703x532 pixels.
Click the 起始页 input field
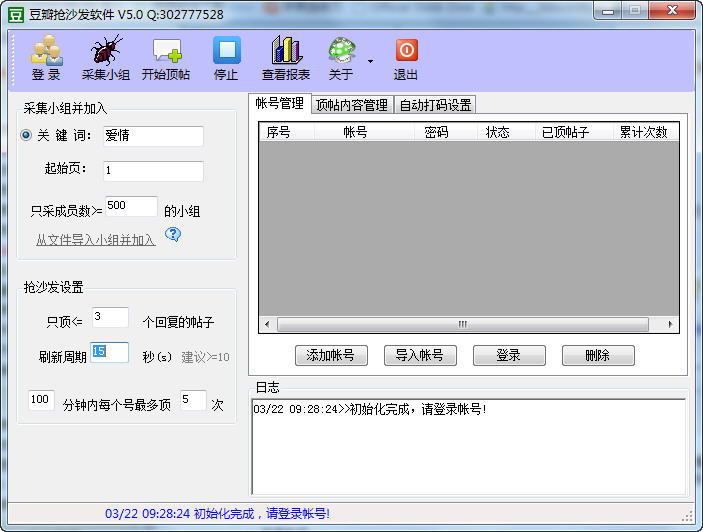click(x=153, y=171)
